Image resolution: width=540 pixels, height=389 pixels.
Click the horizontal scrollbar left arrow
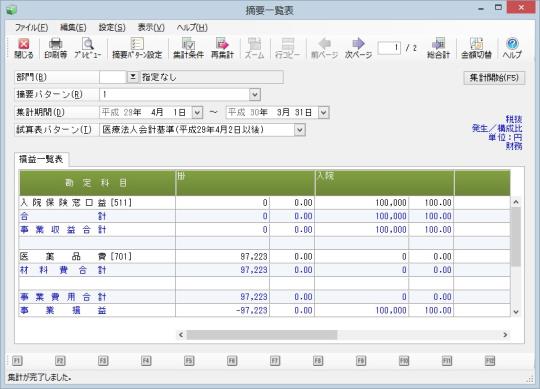point(181,335)
